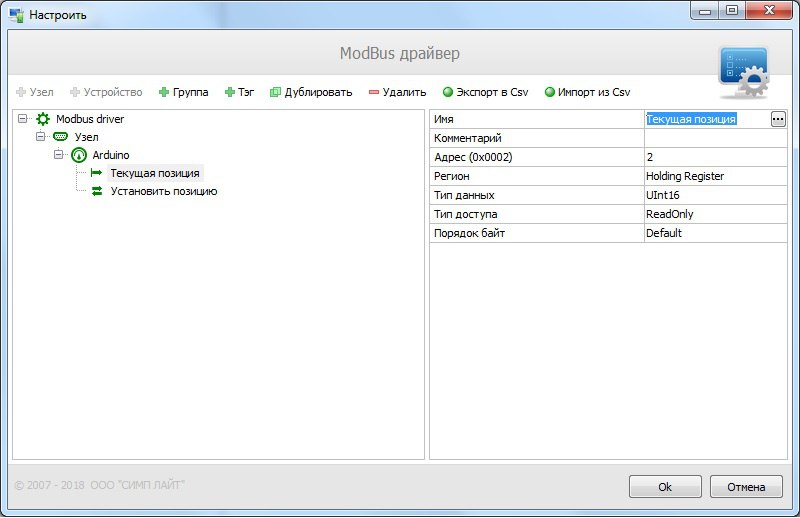Open the Тип доступа value ReadOnly

[x=716, y=214]
